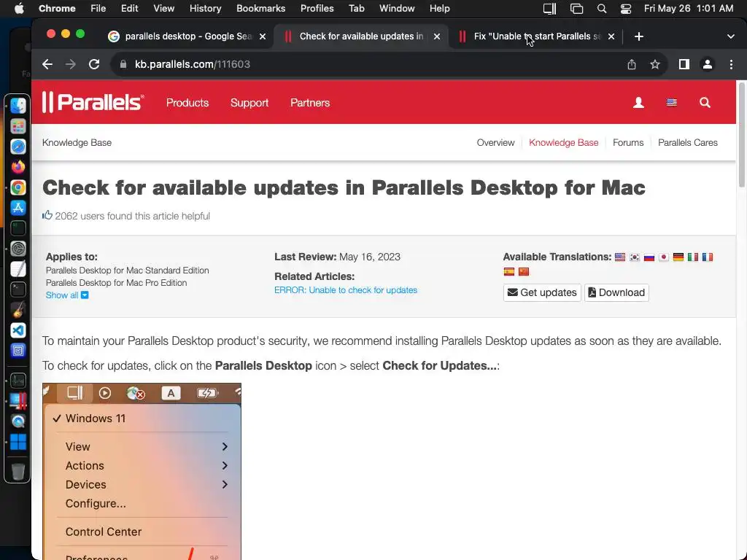This screenshot has height=560, width=747.
Task: Open Finder from the dock
Action: [x=18, y=106]
